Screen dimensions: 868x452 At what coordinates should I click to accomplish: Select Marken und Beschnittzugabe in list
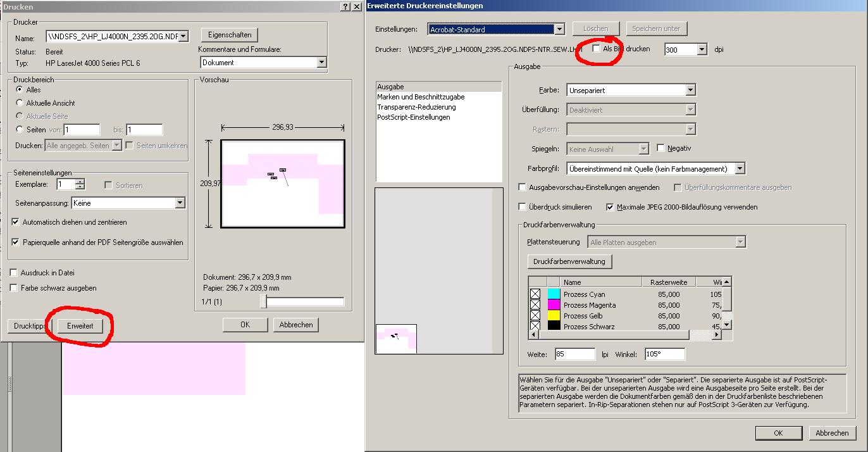438,97
